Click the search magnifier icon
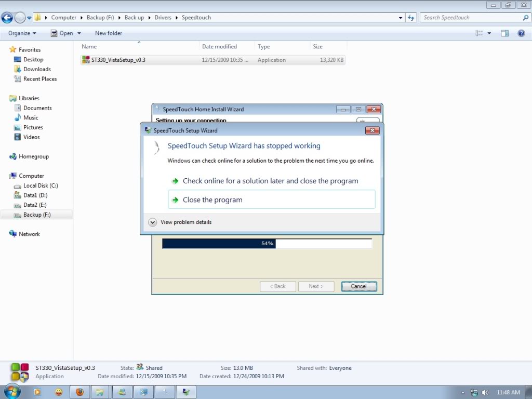The width and height of the screenshot is (532, 399). click(526, 18)
